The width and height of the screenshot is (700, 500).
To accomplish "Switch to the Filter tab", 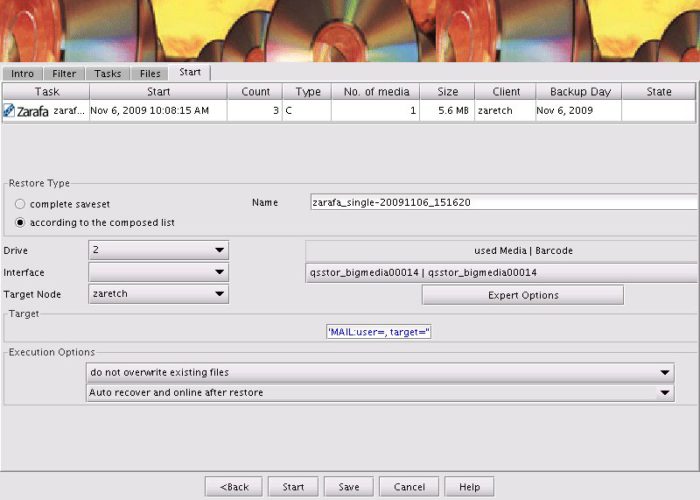I will (x=64, y=74).
